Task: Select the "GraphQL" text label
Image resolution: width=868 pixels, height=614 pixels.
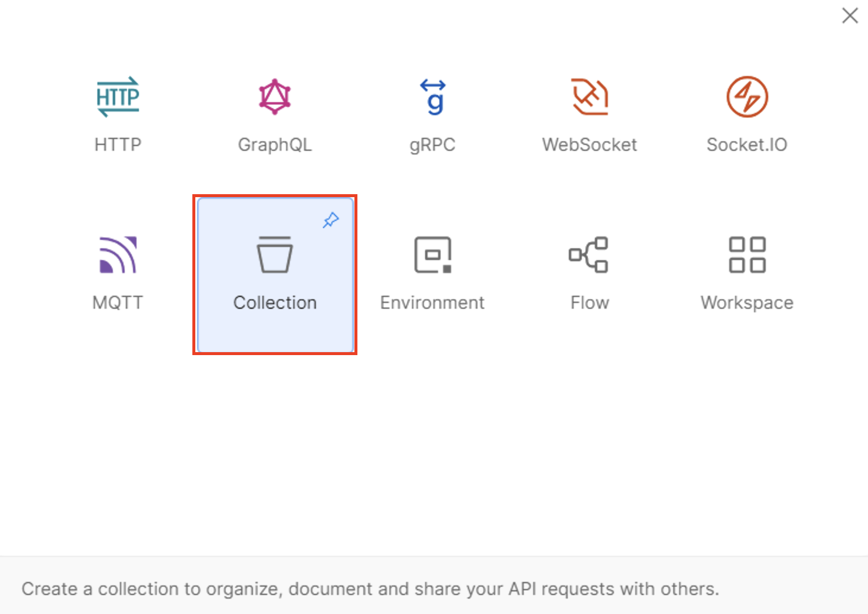Action: [274, 145]
